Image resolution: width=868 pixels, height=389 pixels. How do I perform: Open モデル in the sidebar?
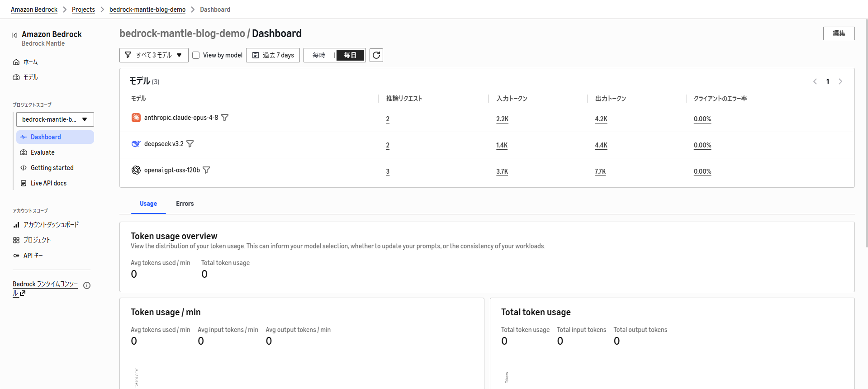tap(31, 77)
